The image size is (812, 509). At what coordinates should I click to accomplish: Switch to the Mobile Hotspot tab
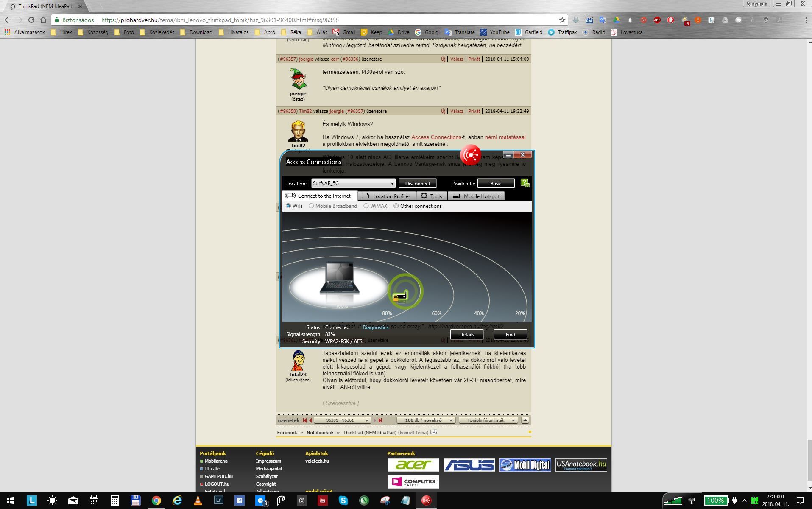(476, 196)
